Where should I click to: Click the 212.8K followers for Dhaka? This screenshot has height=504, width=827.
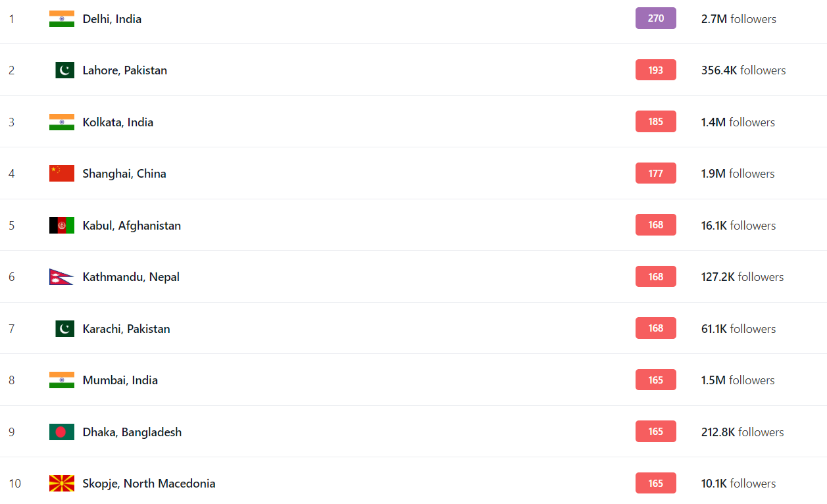[x=743, y=432]
